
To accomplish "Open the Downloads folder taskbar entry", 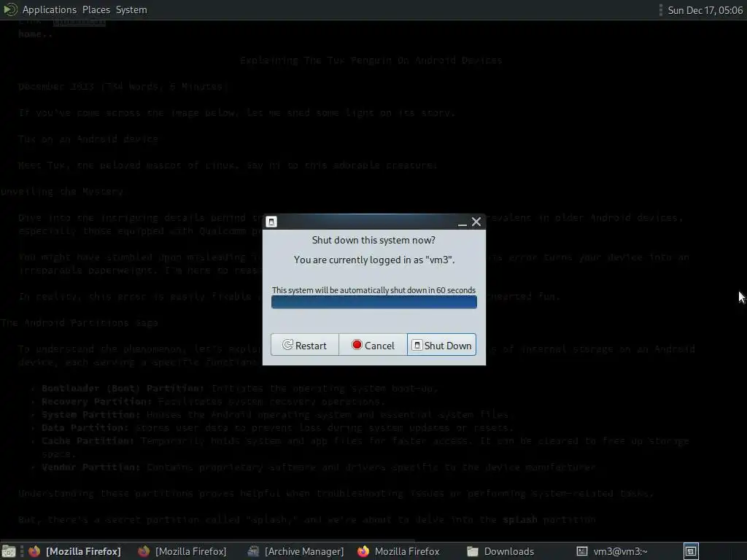I will coord(500,551).
